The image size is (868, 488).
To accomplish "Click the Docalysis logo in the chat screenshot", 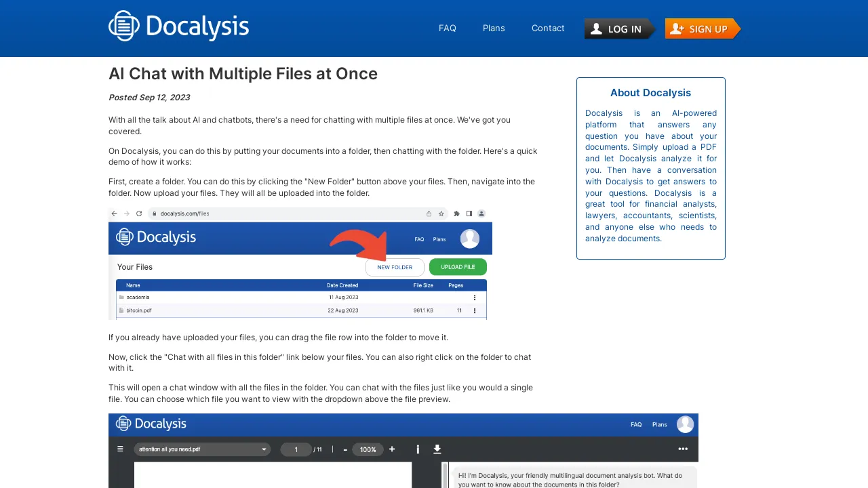I will pos(151,424).
